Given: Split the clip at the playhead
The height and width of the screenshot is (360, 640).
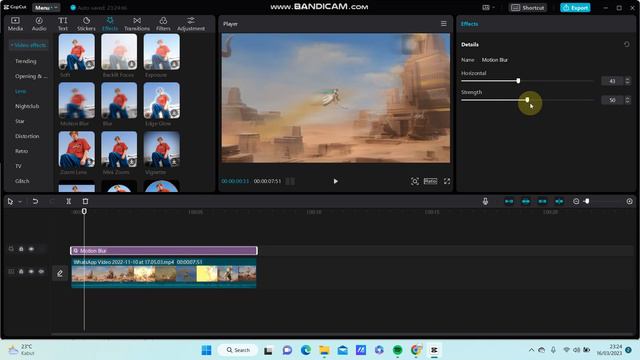Looking at the screenshot, I should [69, 201].
